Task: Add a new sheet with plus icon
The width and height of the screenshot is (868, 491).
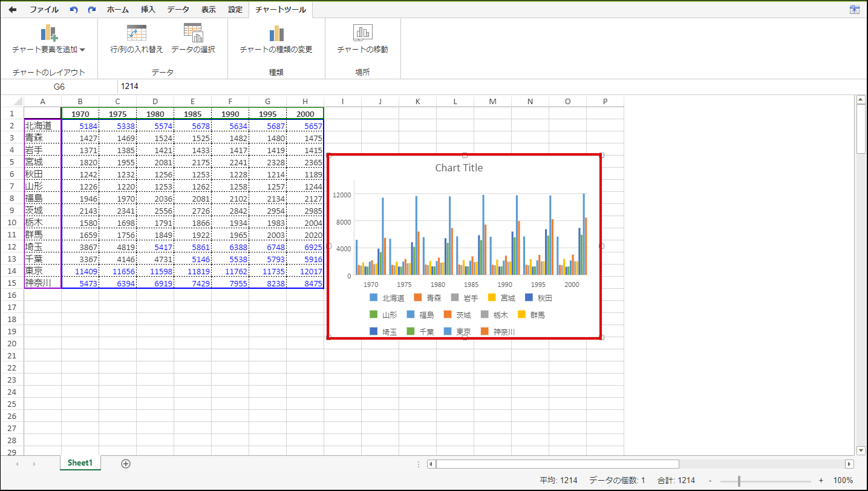Action: [126, 464]
